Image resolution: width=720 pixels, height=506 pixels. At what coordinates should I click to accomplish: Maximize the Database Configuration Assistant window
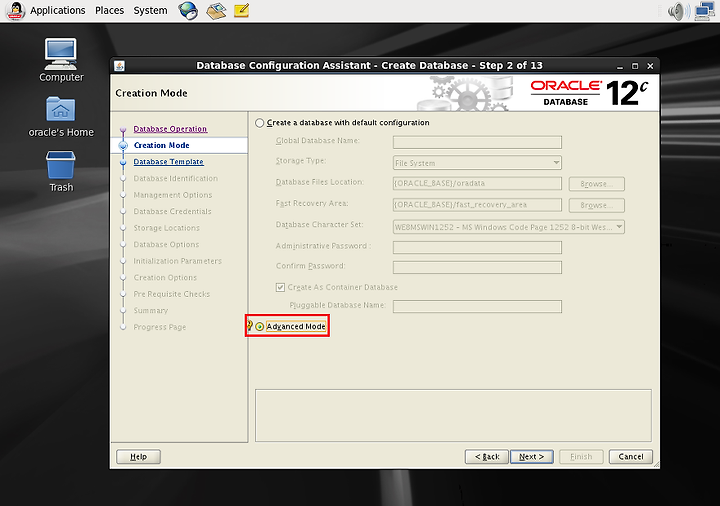[x=635, y=66]
